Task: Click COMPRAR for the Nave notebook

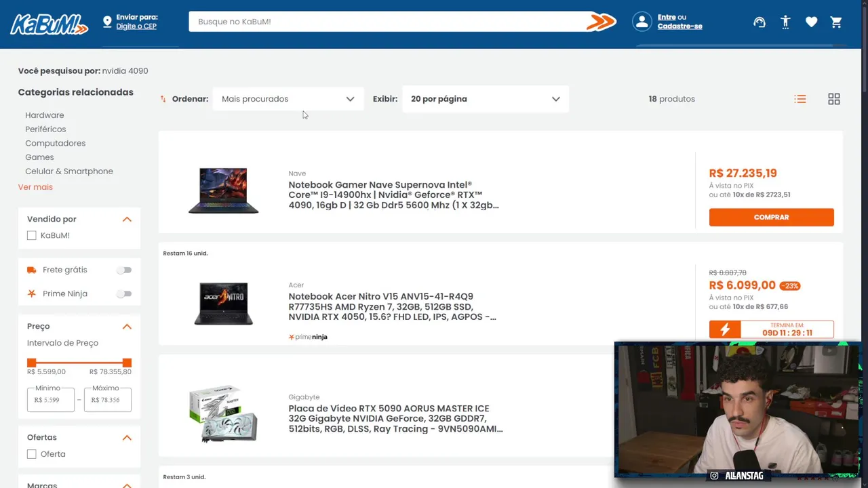Action: tap(772, 218)
